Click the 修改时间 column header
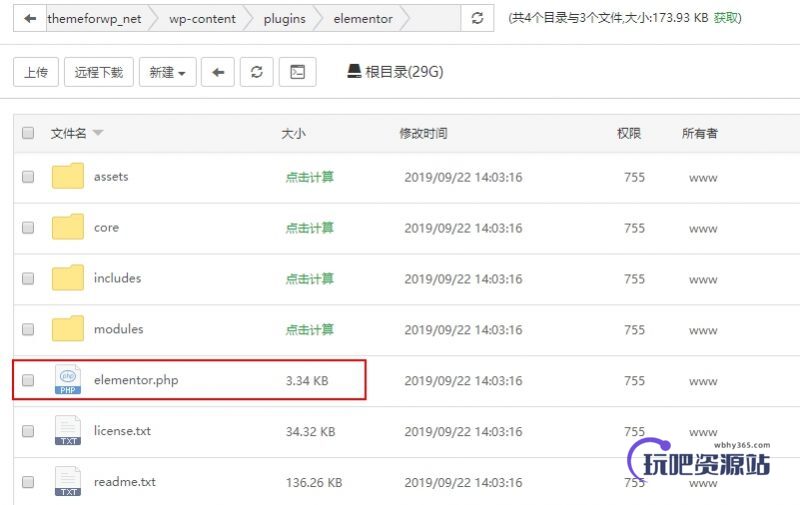Screen dimensions: 800x505 [423, 133]
